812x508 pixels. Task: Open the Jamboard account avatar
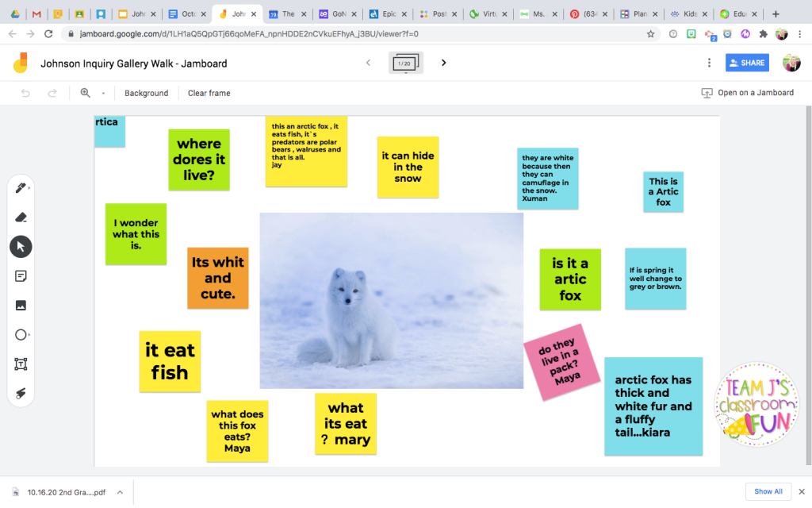pos(791,63)
